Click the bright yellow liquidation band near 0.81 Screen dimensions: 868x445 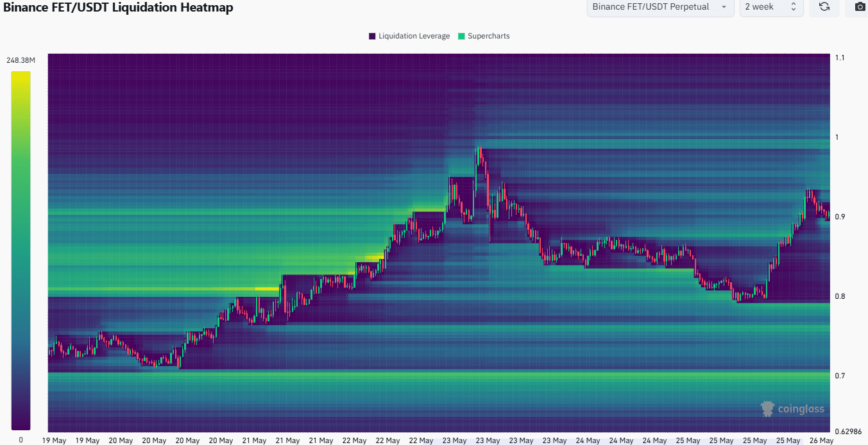tap(268, 289)
